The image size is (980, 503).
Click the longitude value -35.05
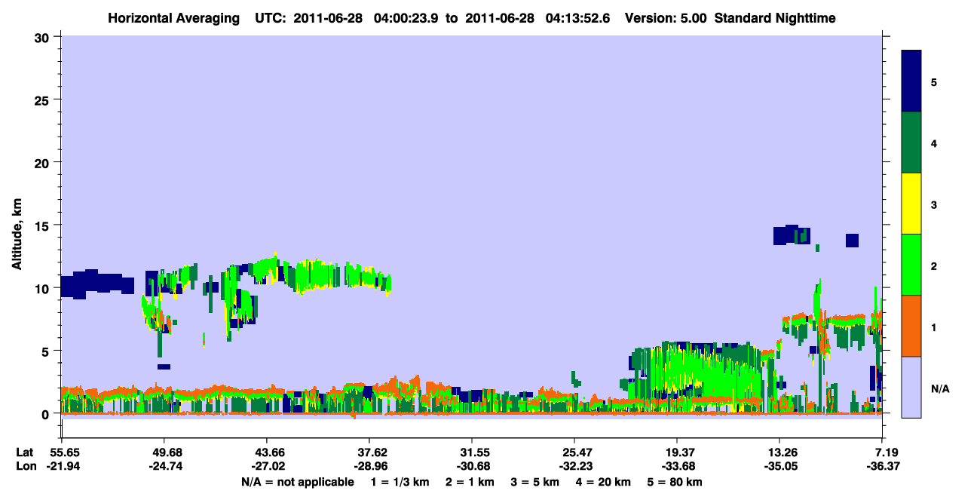pos(779,467)
